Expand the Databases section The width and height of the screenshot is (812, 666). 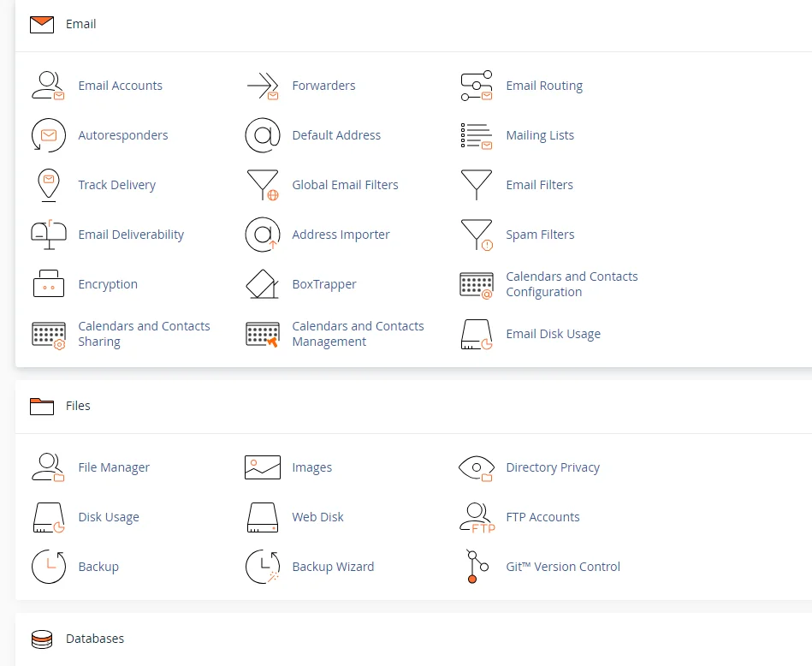(x=95, y=639)
